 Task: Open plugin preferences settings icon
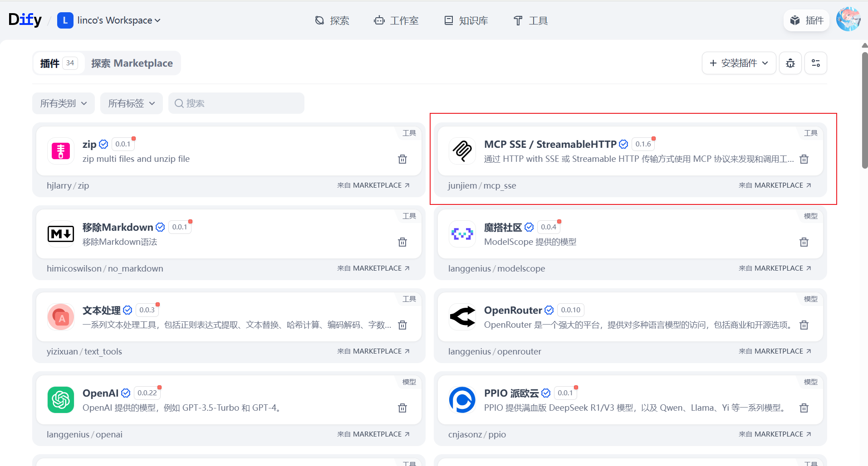(x=816, y=63)
